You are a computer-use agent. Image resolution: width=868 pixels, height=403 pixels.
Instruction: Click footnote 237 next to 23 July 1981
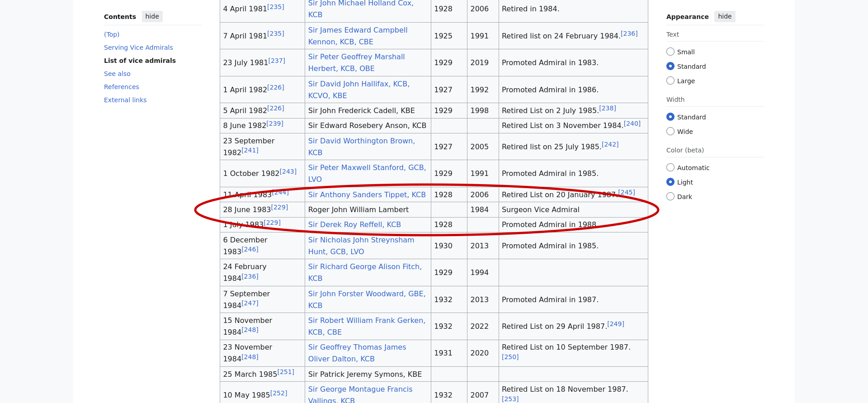(x=277, y=61)
